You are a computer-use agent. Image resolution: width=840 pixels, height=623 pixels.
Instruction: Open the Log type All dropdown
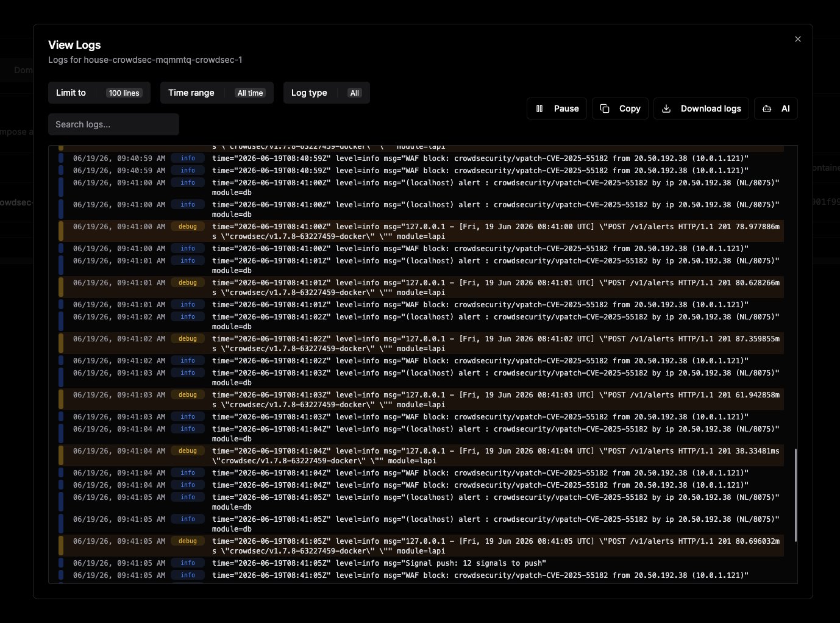click(x=327, y=93)
